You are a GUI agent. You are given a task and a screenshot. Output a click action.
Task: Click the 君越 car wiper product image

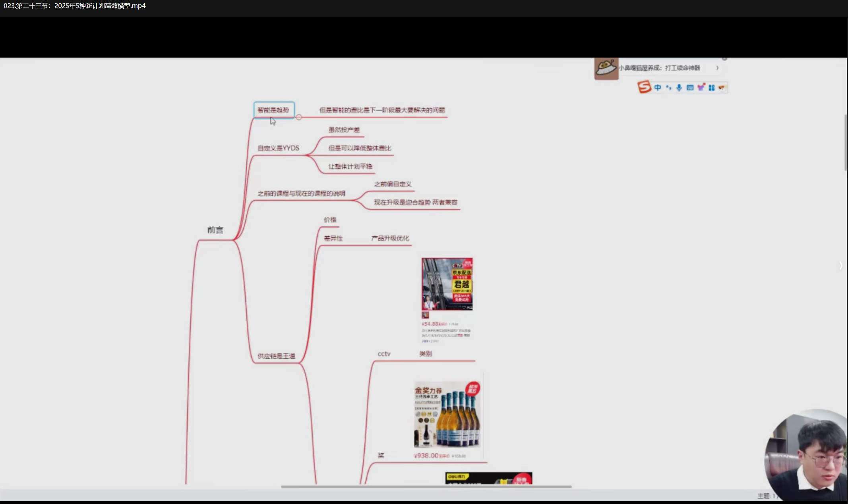coord(447,284)
